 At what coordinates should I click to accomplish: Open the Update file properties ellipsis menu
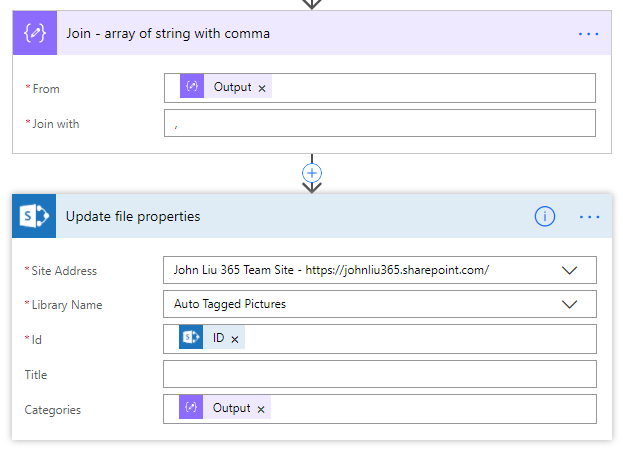point(589,217)
